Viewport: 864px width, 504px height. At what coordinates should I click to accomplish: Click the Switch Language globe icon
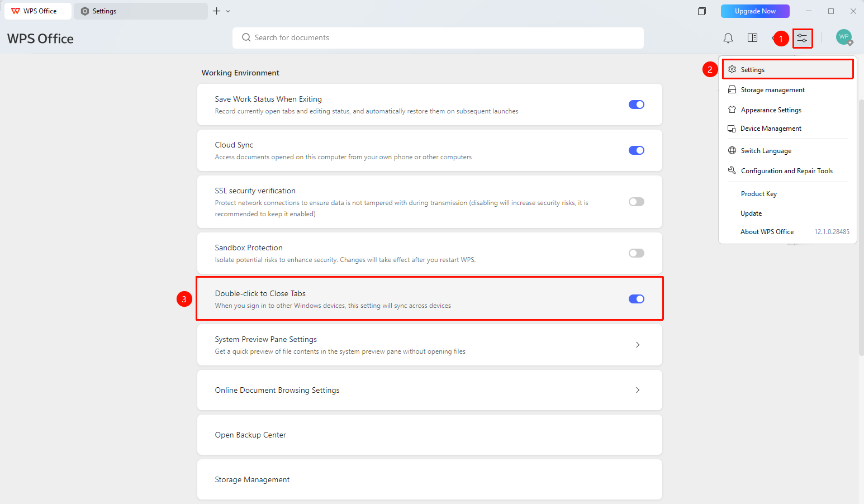tap(732, 150)
